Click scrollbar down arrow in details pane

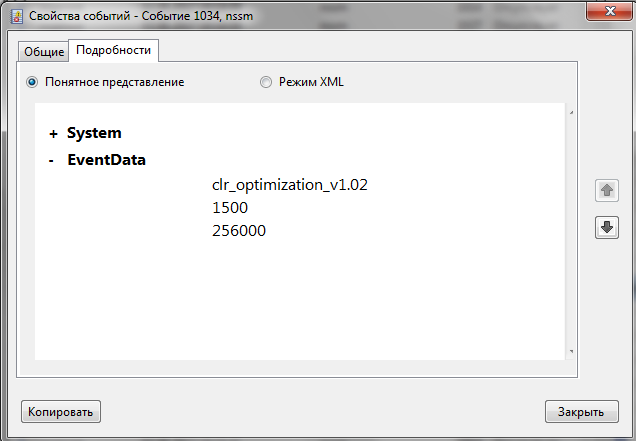click(x=571, y=351)
